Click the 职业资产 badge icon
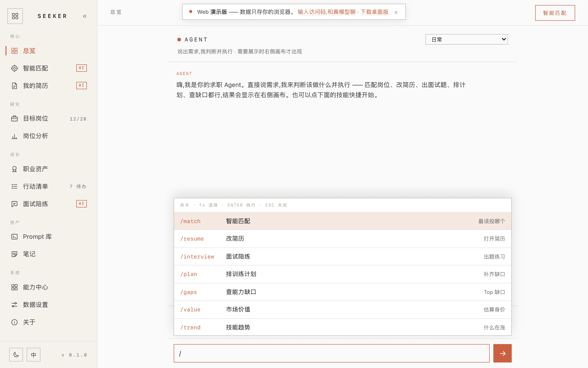Screen dimensions: 588x368 click(14, 169)
